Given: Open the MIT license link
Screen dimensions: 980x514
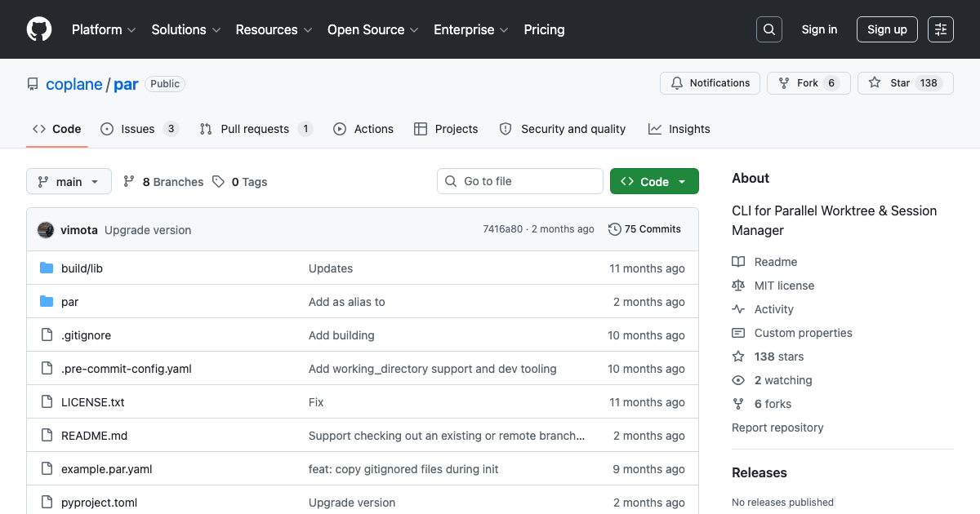Looking at the screenshot, I should tap(773, 286).
